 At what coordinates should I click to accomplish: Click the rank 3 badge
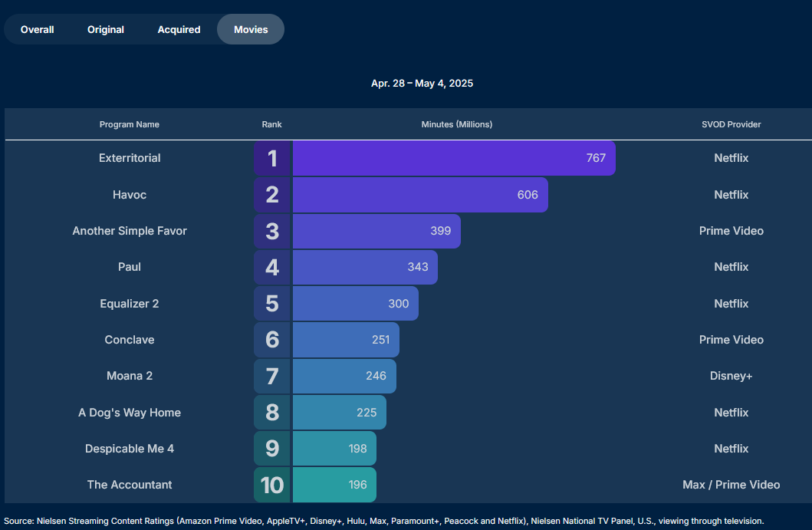point(272,231)
